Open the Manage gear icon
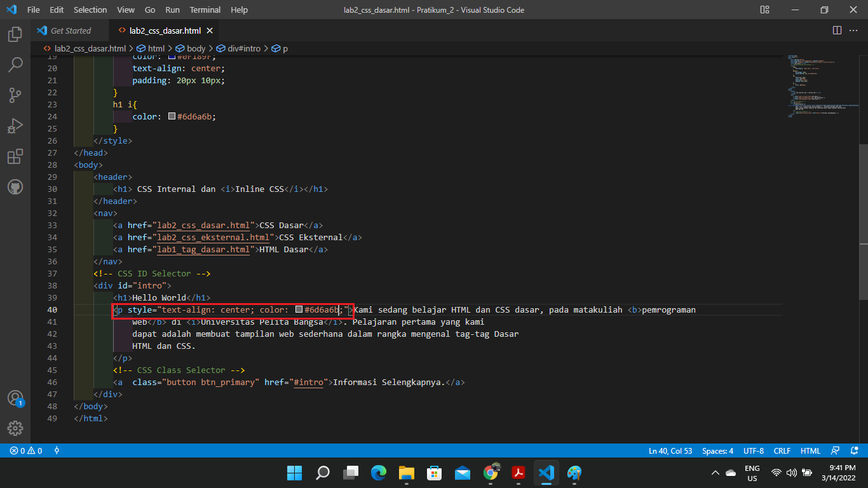 click(x=15, y=428)
